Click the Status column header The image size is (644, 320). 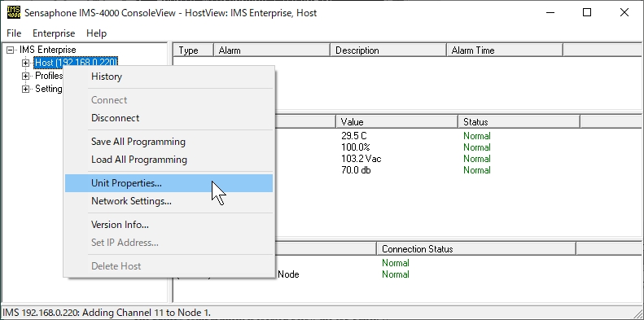coord(519,122)
